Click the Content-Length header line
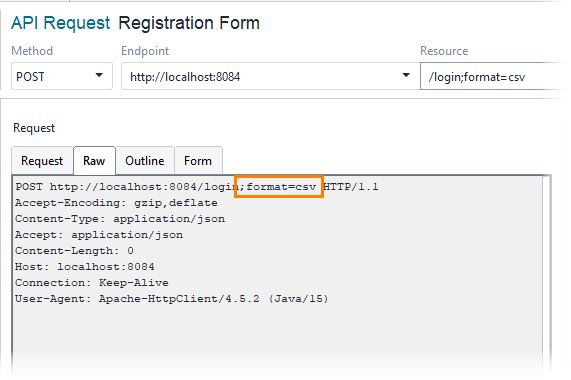Image resolution: width=571 pixels, height=380 pixels. (x=74, y=251)
